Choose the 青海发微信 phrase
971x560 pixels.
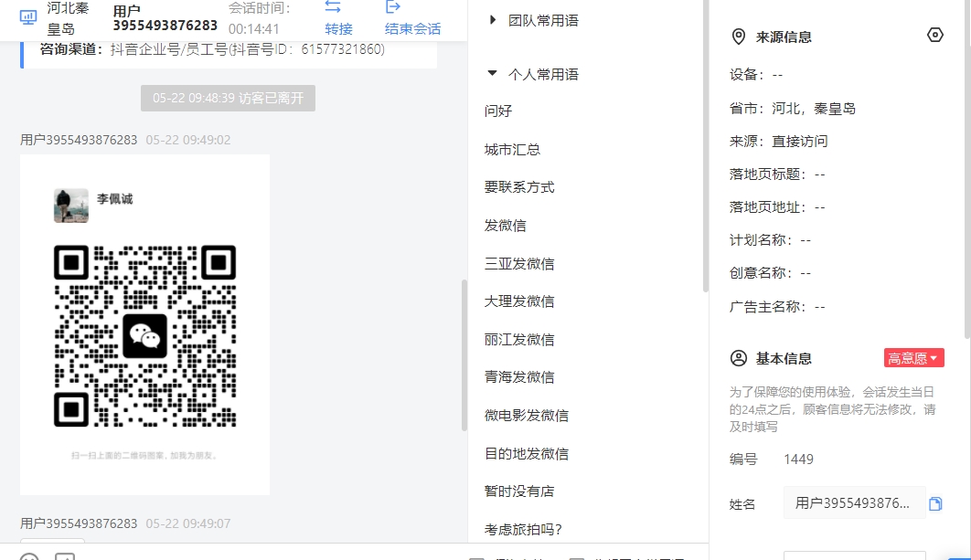[519, 377]
